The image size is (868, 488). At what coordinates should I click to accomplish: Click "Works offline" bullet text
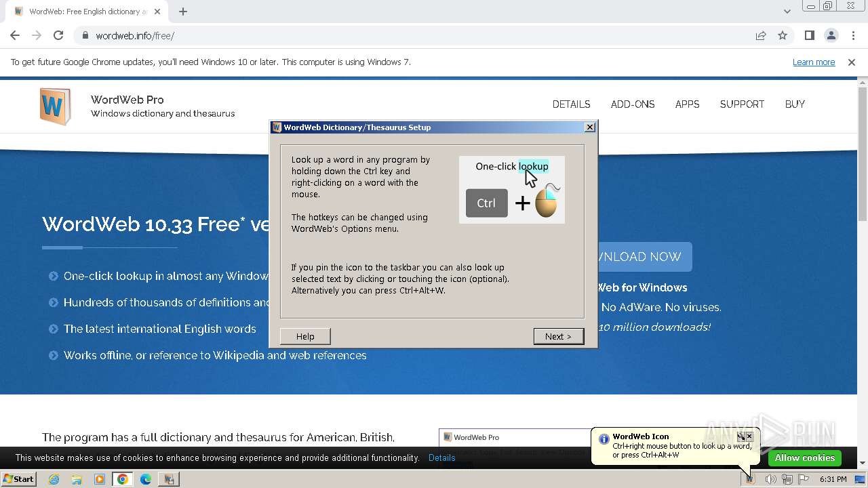pos(215,356)
